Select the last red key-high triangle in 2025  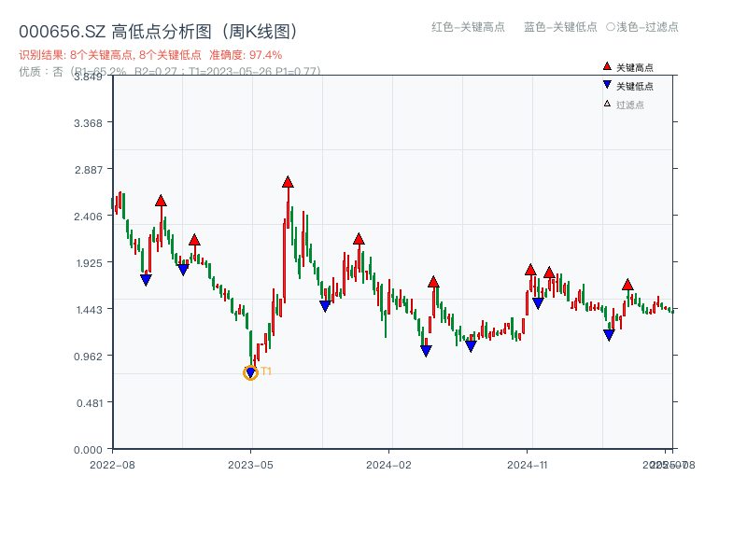[x=627, y=285]
